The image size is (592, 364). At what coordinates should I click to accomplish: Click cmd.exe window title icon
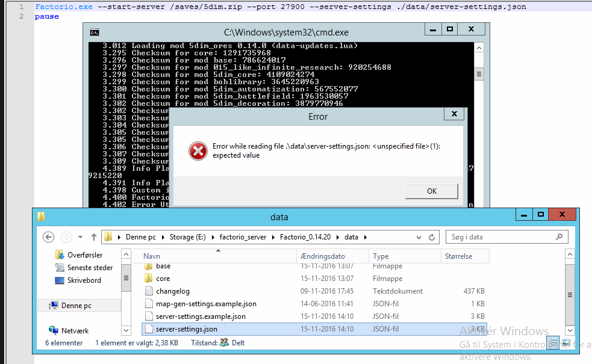[95, 32]
